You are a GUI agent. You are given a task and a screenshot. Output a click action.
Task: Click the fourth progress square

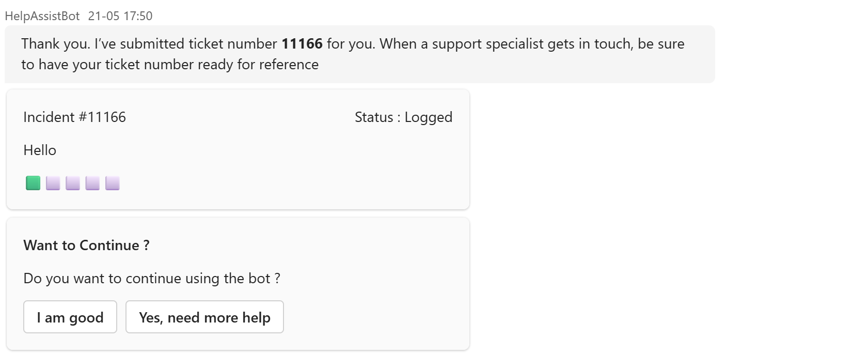pyautogui.click(x=92, y=183)
